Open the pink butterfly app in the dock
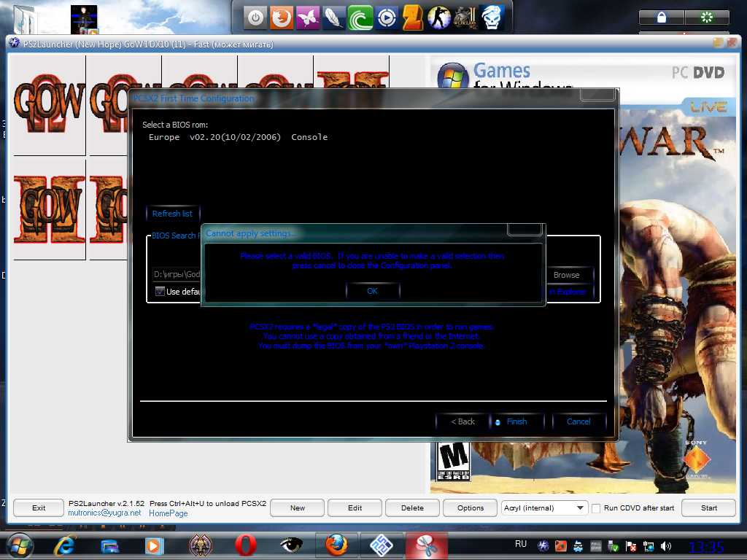Image resolution: width=747 pixels, height=560 pixels. (x=307, y=18)
